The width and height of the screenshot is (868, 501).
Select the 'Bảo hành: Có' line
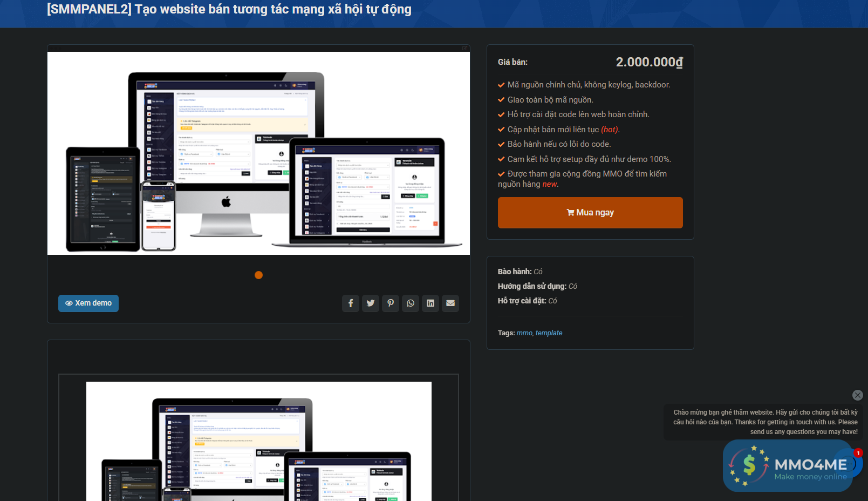pyautogui.click(x=520, y=272)
